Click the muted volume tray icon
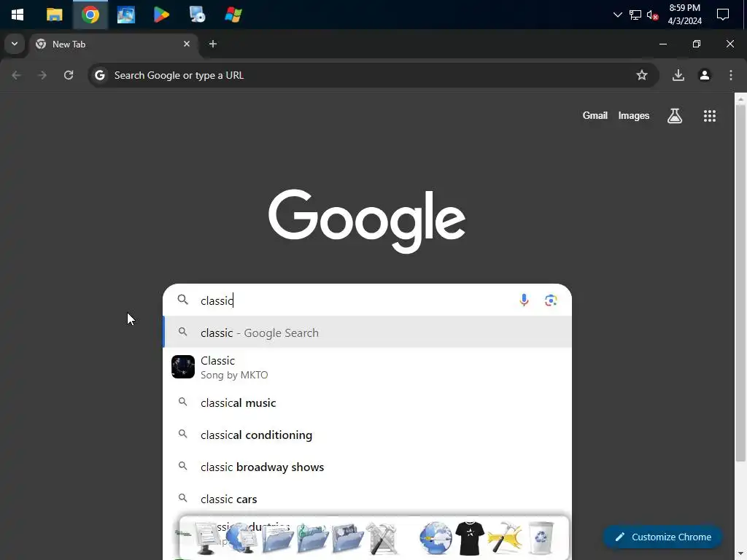The image size is (747, 560). pos(653,15)
